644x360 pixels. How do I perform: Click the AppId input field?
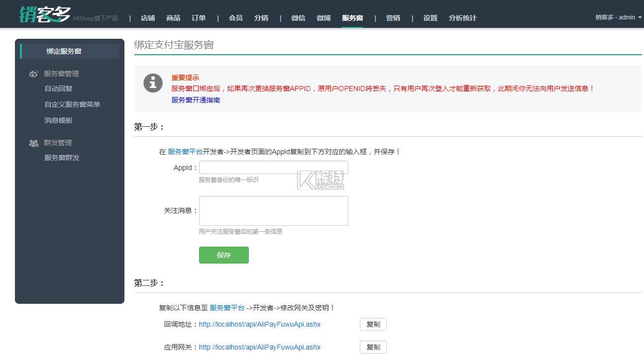click(x=273, y=168)
